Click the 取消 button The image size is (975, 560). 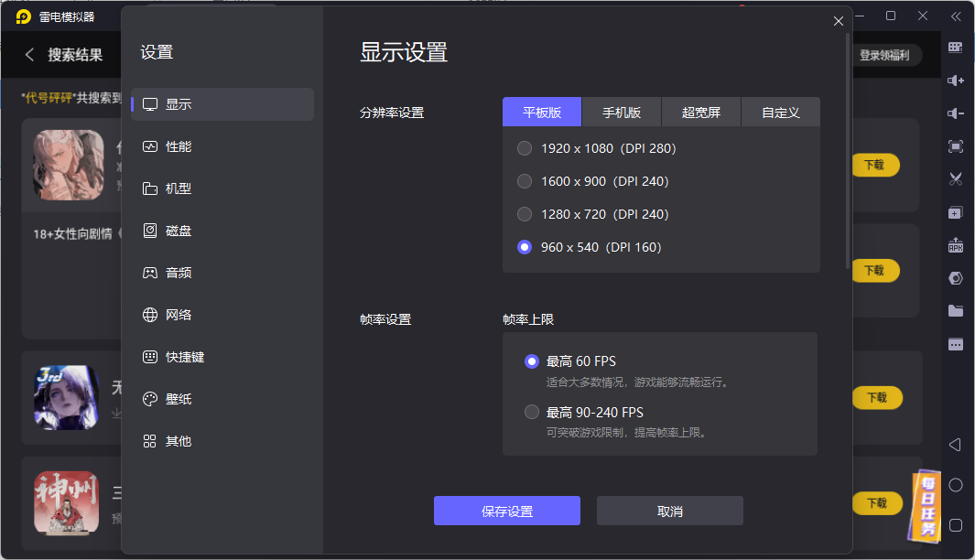[669, 512]
